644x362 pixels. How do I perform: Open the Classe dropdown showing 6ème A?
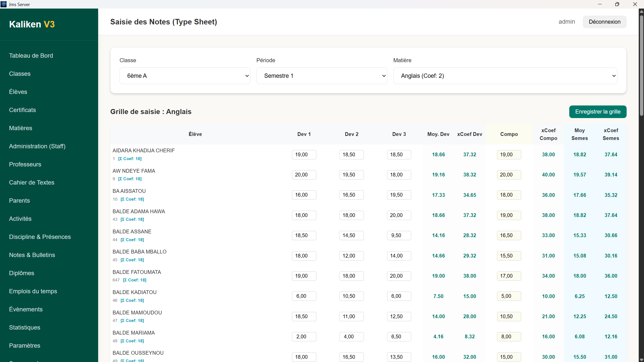(185, 76)
